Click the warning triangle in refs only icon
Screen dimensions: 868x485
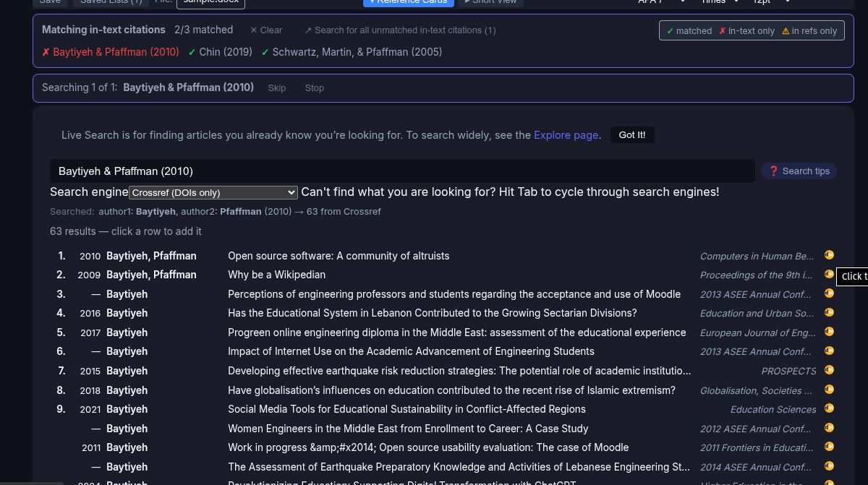(x=787, y=30)
